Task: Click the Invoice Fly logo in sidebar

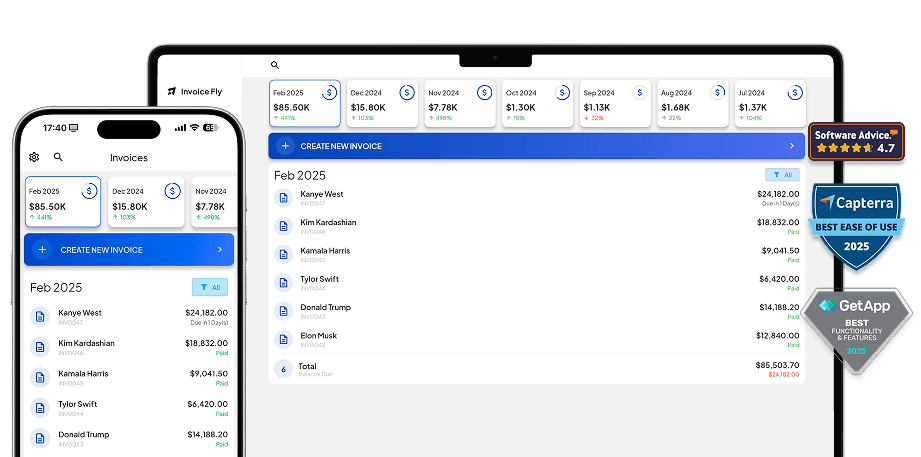Action: tap(196, 91)
